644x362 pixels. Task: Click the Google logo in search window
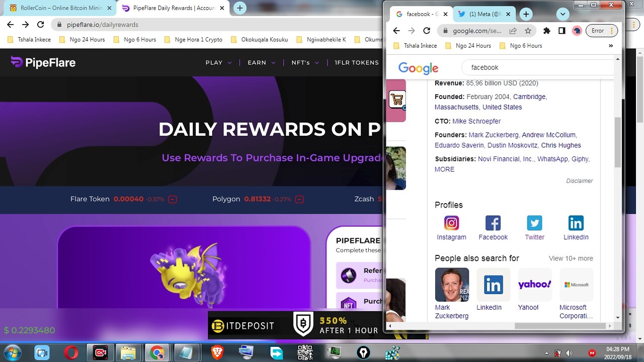point(418,68)
